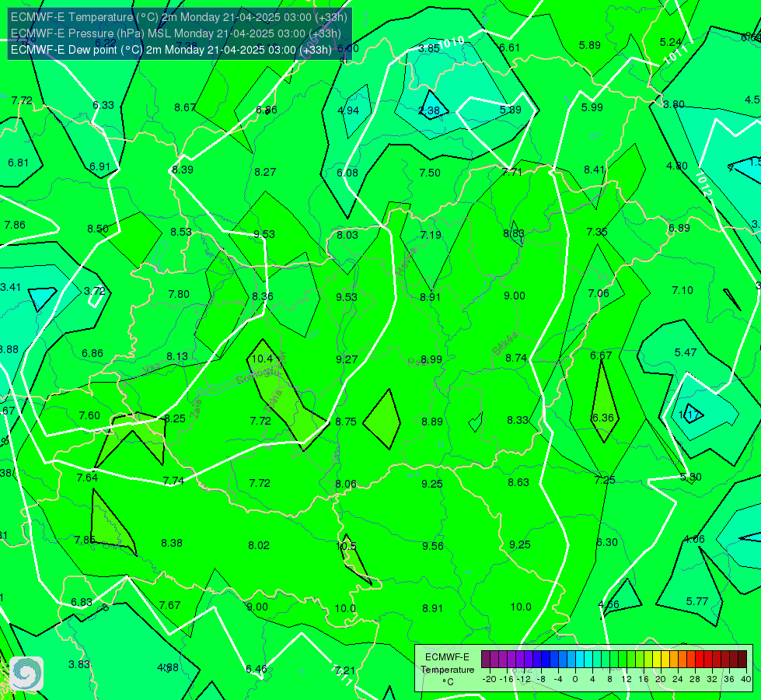The height and width of the screenshot is (700, 761).
Task: Click the value 3.72
Action: (95, 291)
